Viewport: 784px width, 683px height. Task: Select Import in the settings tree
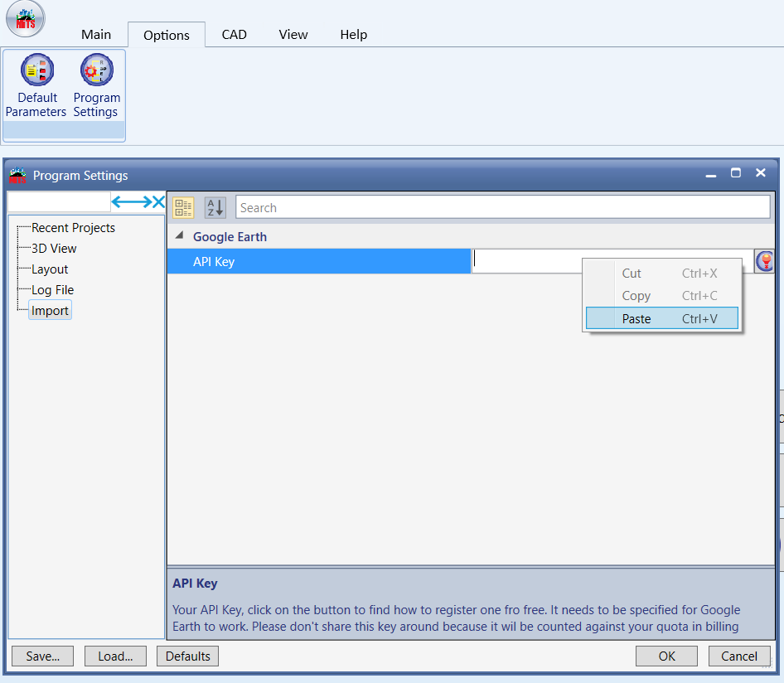[49, 310]
